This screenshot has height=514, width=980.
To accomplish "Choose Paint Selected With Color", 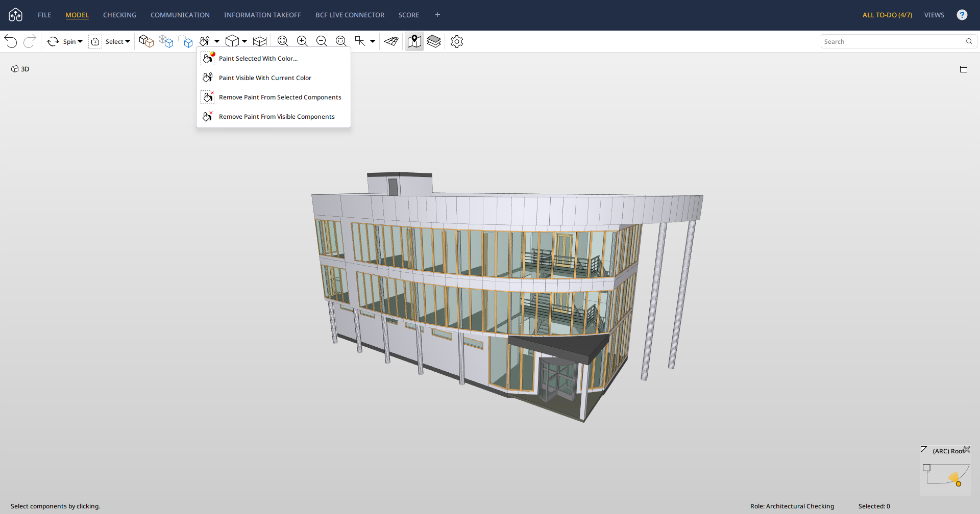I will click(x=274, y=59).
